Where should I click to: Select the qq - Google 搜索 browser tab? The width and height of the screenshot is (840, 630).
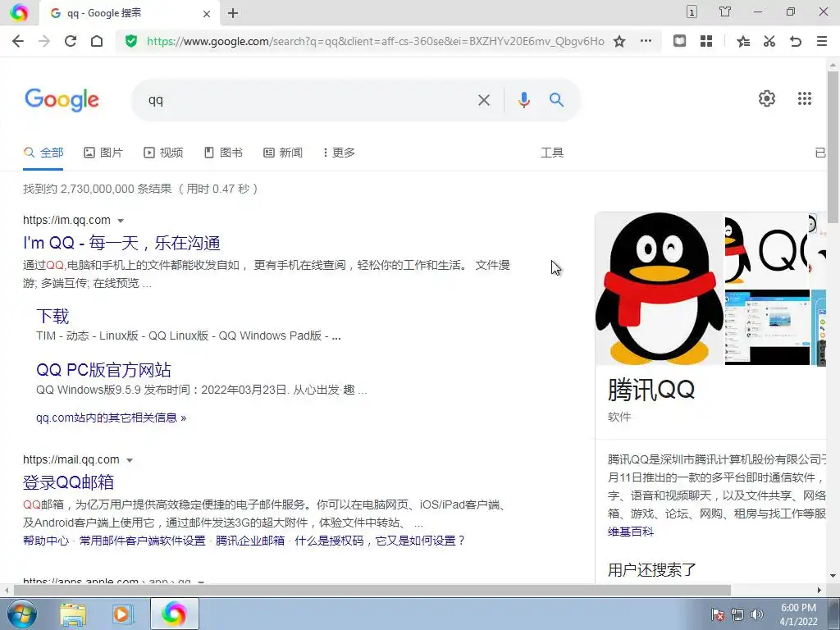[129, 13]
